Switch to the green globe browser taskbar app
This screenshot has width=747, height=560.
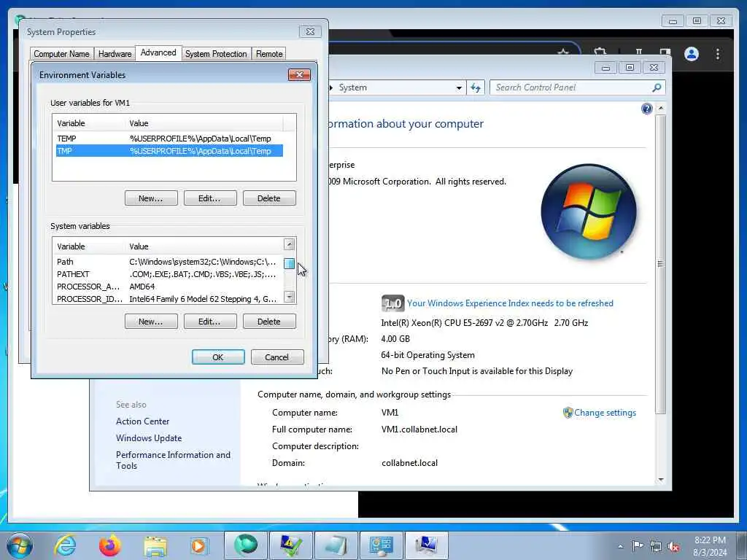pyautogui.click(x=245, y=545)
